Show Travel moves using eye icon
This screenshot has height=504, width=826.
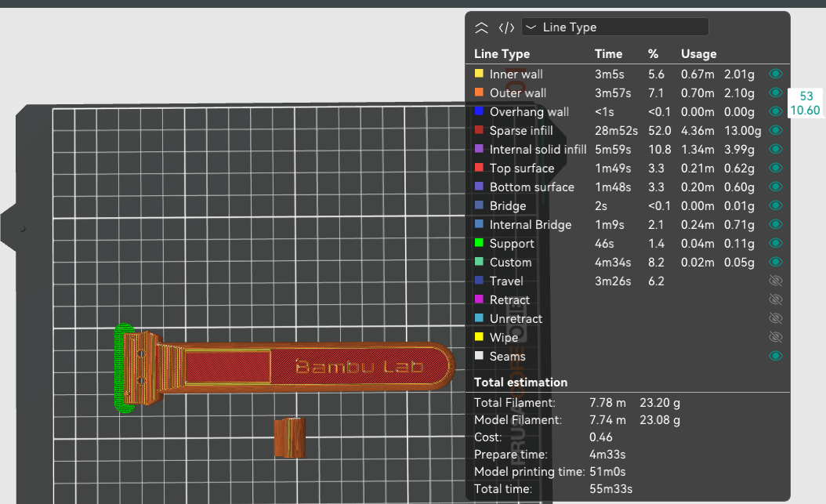point(776,281)
